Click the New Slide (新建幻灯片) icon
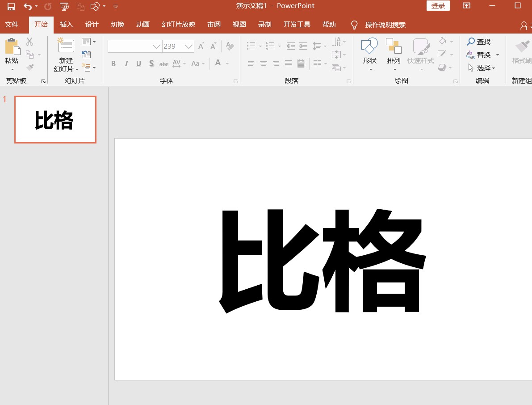The image size is (532, 405). point(66,46)
